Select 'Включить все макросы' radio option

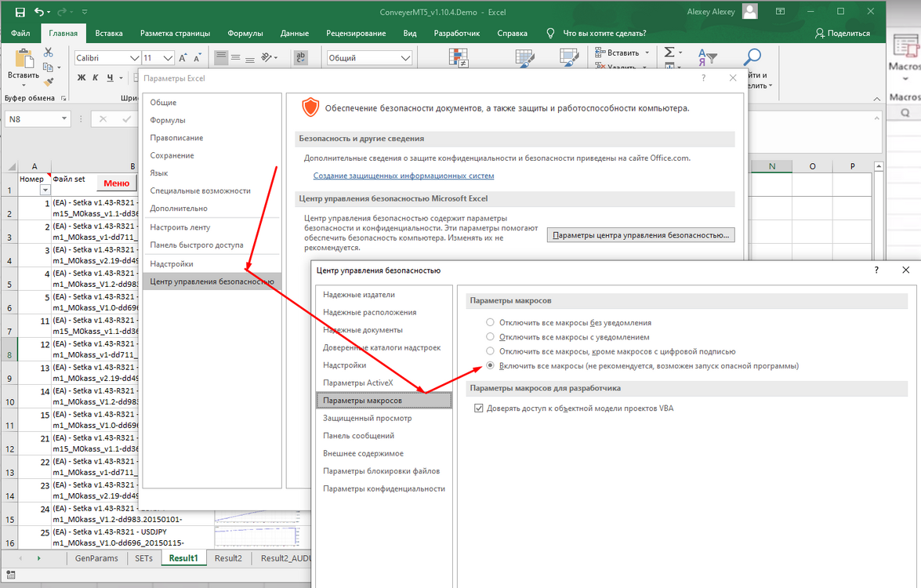(x=490, y=366)
